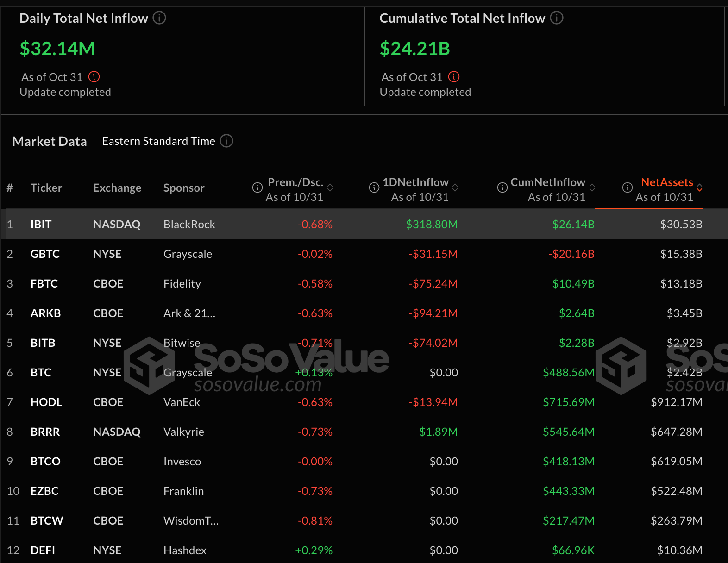
Task: Click the -$31.15M GBTC inflow value
Action: click(433, 254)
